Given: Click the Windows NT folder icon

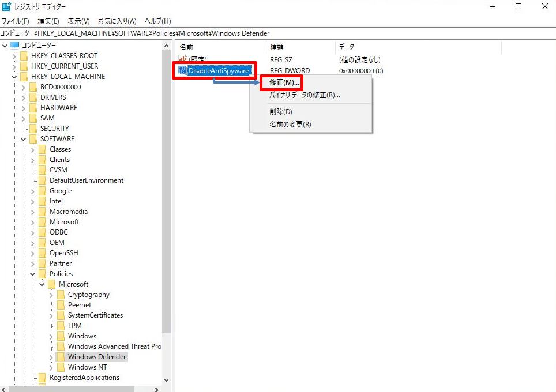Looking at the screenshot, I should tap(61, 367).
